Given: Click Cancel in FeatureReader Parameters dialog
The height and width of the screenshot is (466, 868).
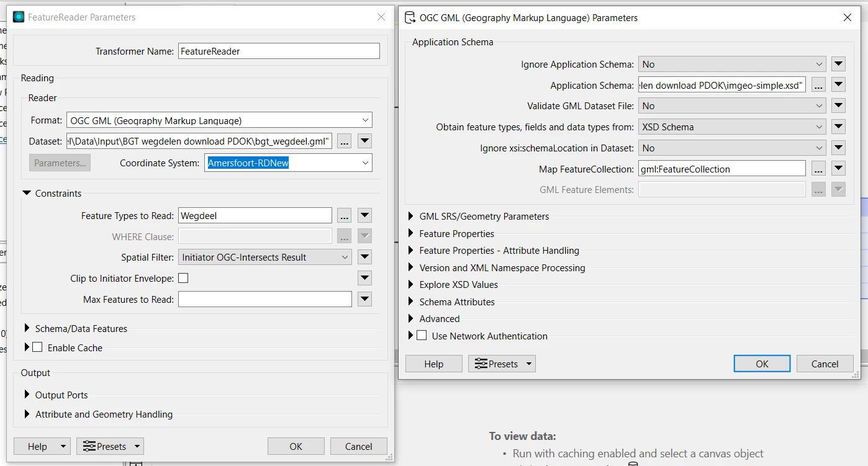Looking at the screenshot, I should click(x=358, y=446).
